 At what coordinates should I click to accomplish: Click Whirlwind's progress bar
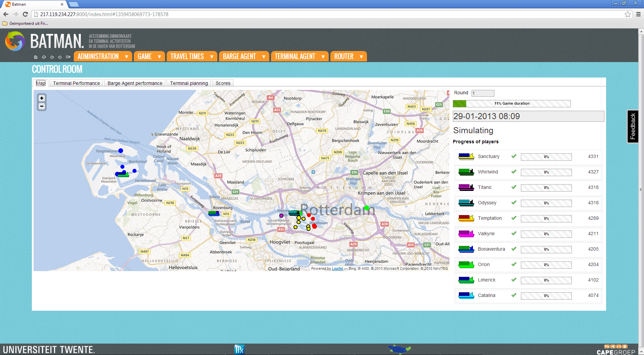[546, 172]
